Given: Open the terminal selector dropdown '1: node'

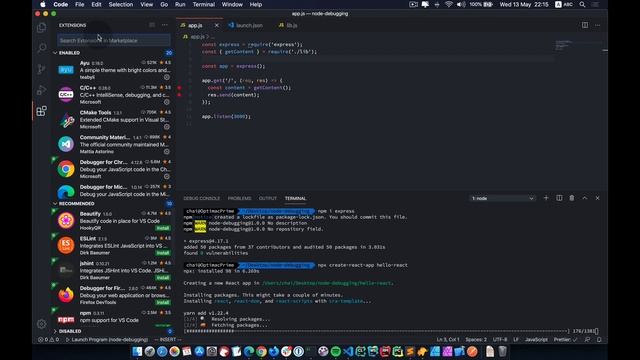Looking at the screenshot, I should [x=502, y=198].
